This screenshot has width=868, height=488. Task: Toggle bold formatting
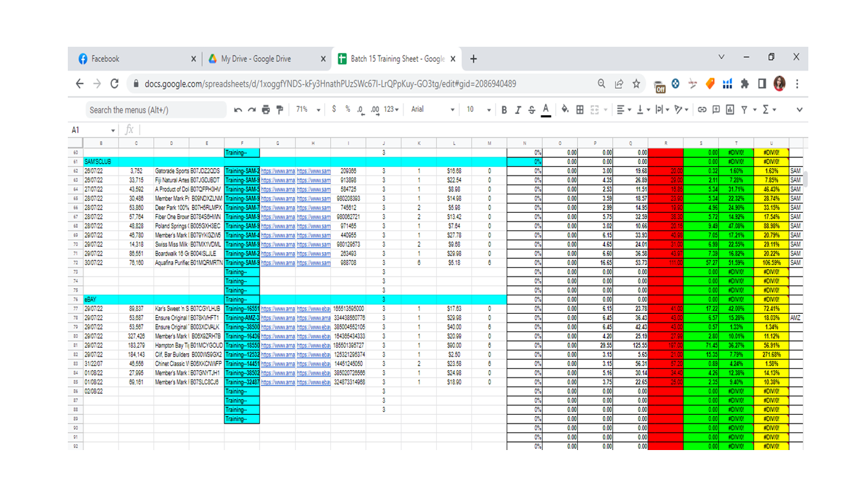(x=504, y=110)
